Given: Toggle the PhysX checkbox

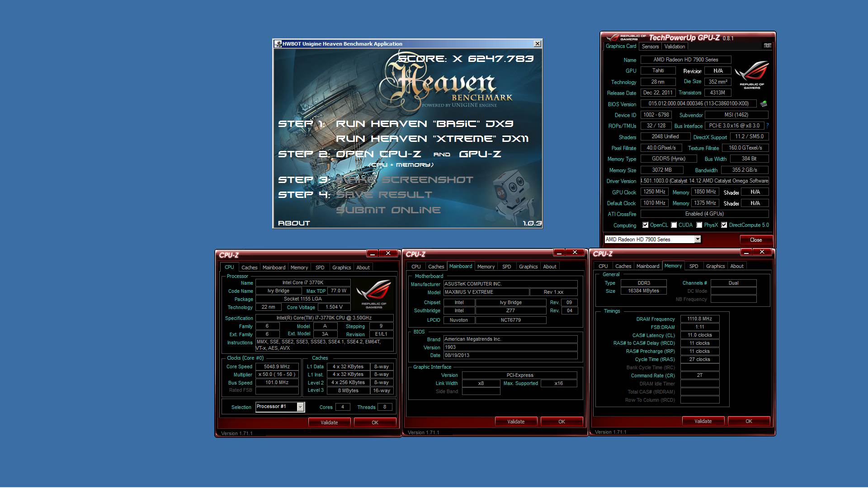Looking at the screenshot, I should pos(699,225).
